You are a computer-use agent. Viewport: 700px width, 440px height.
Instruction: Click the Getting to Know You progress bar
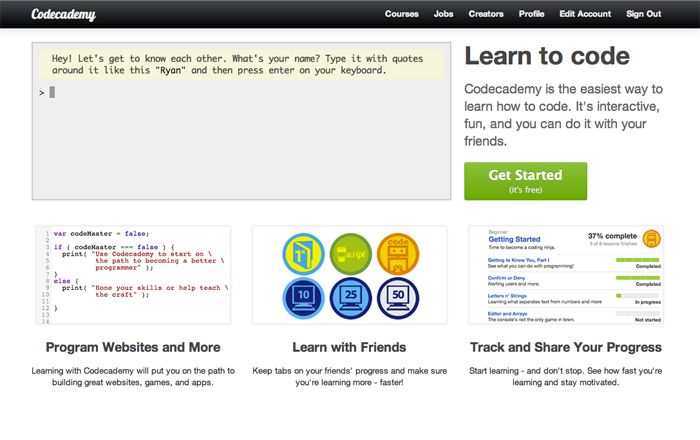pos(638,260)
